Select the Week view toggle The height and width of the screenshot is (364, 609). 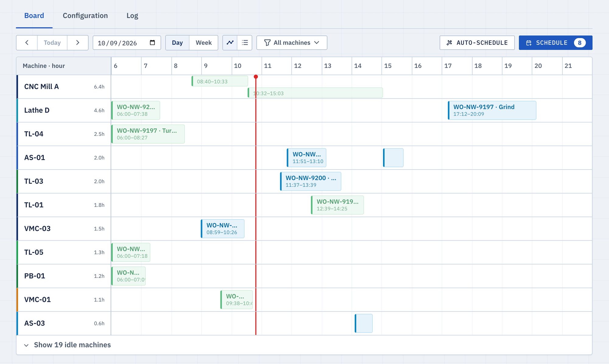click(204, 43)
